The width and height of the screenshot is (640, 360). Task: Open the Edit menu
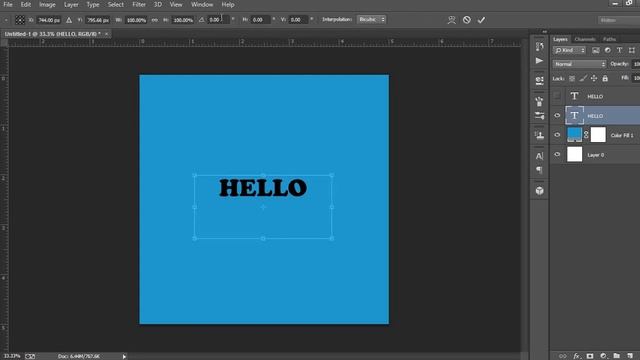point(26,5)
